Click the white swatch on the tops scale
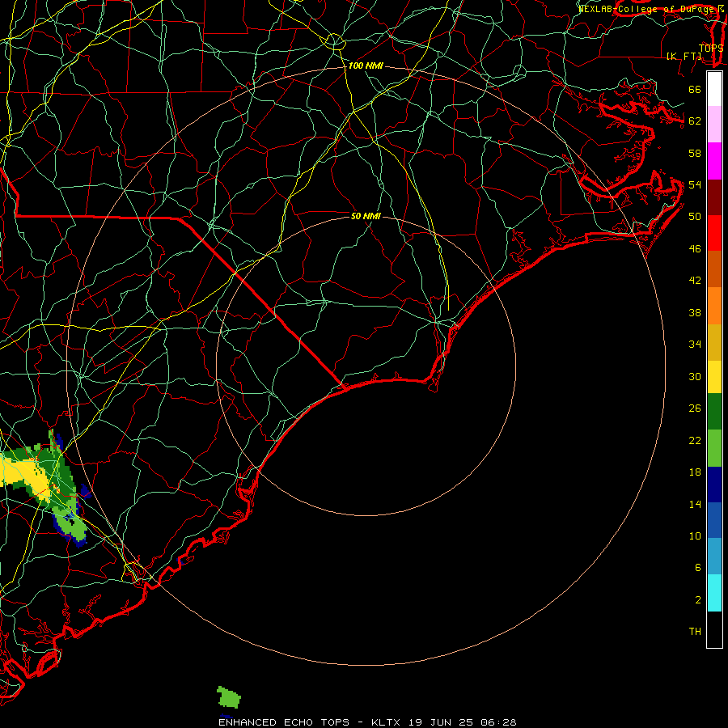 [714, 89]
